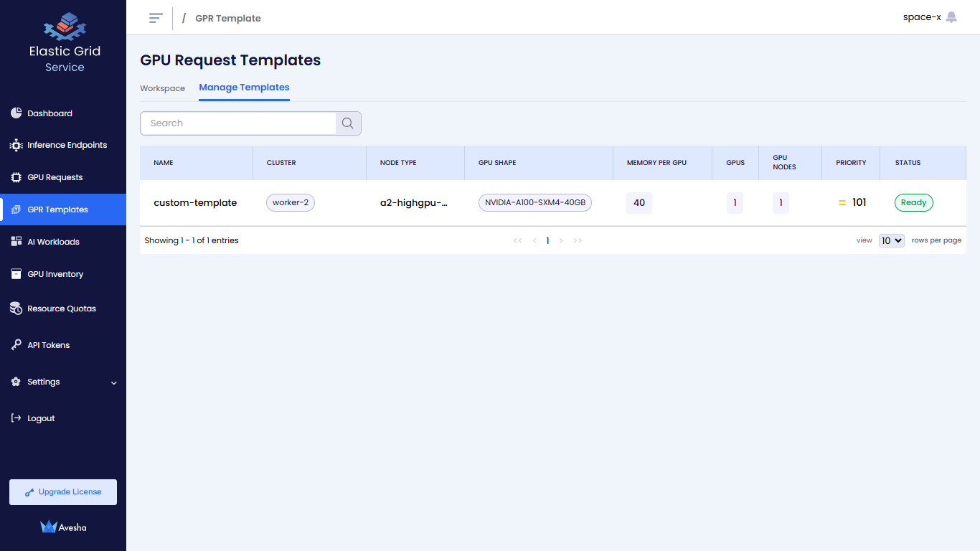Select the Manage Templates tab
This screenshot has width=980, height=551.
(244, 88)
